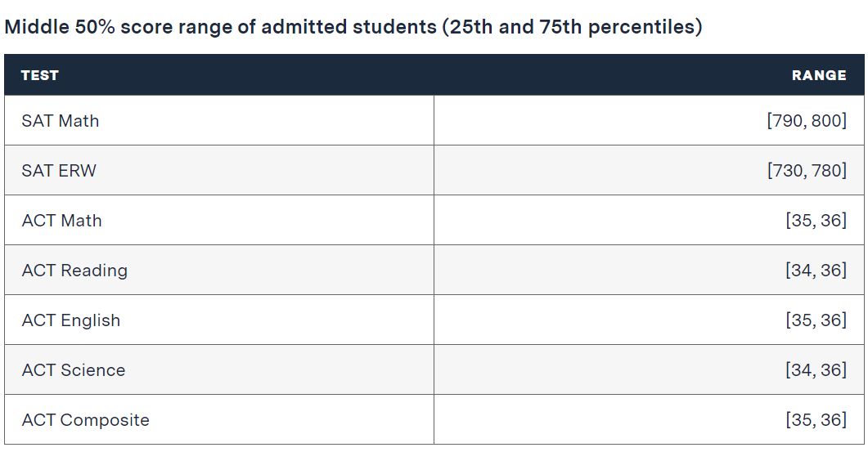Click the 780 upper bound for SAT ERW

click(x=825, y=171)
